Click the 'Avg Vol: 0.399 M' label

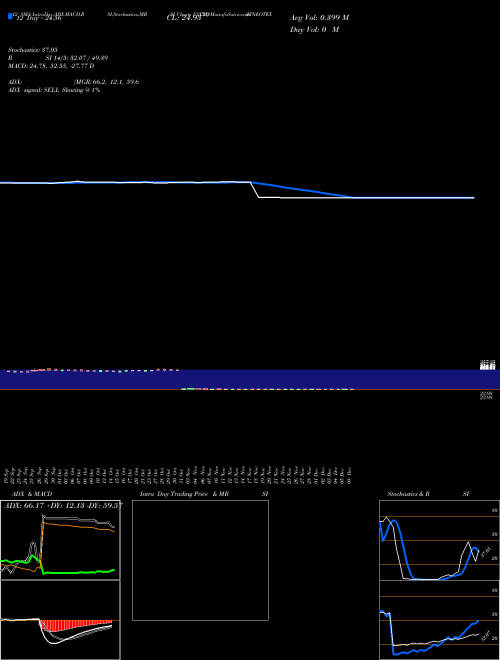point(319,18)
